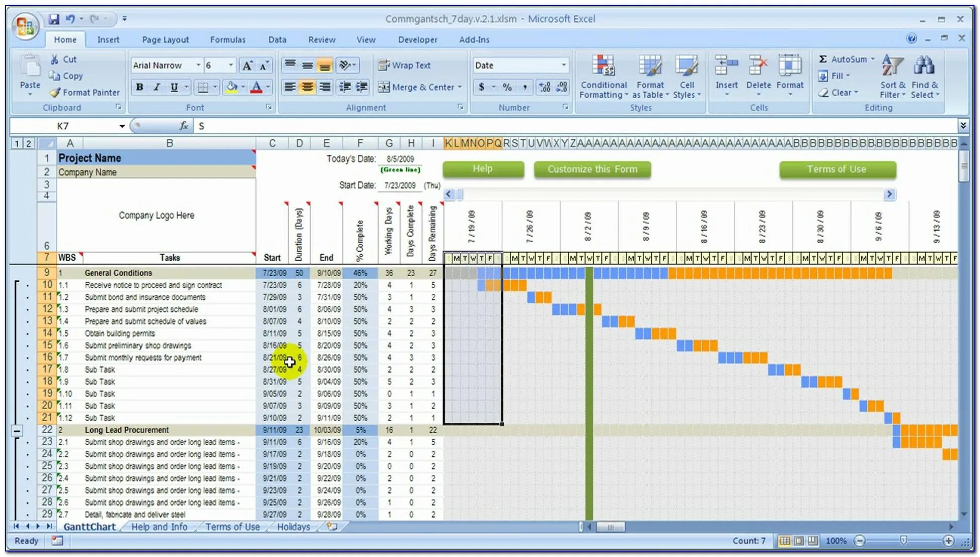Open Conditional Formatting menu
This screenshot has height=557, width=980.
(603, 76)
